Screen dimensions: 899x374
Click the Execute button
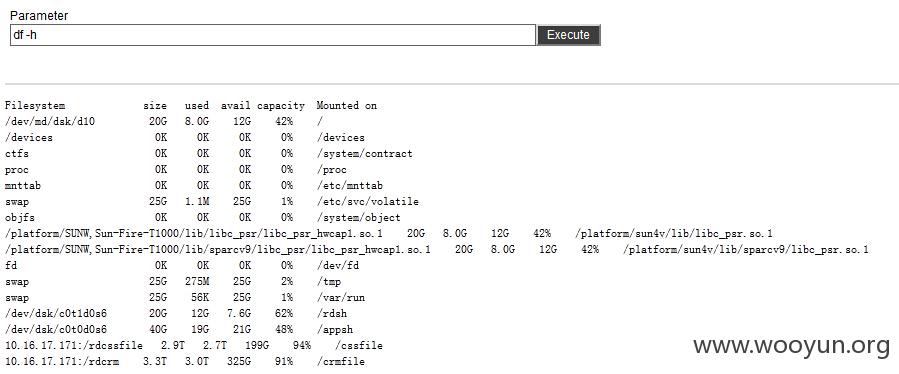pos(568,35)
